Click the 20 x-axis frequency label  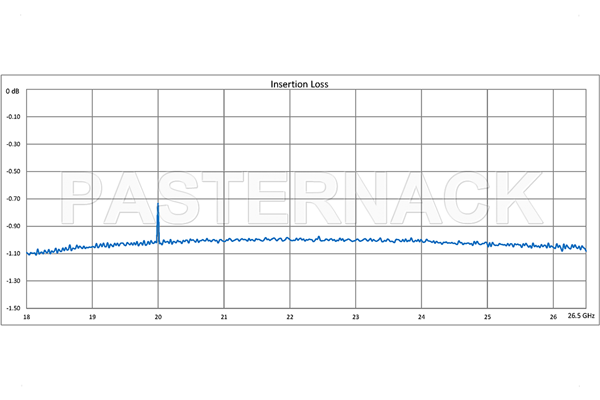click(158, 317)
